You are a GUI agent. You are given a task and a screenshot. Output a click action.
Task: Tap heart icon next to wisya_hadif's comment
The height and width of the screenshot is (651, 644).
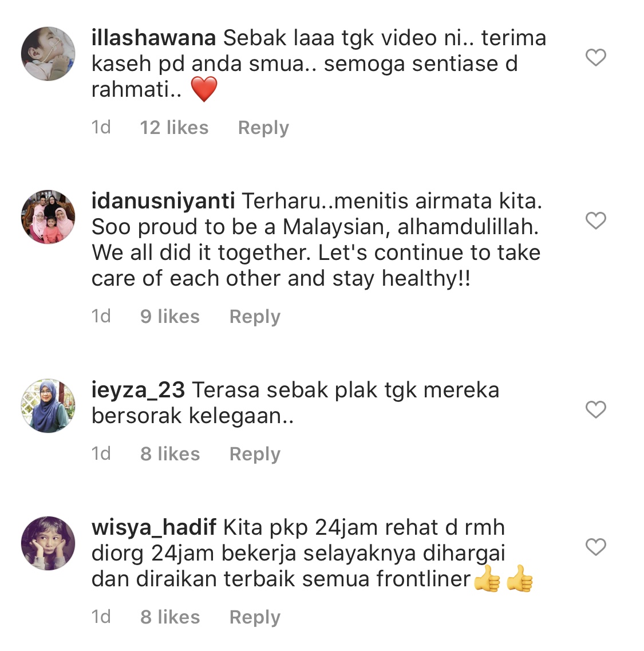pos(596,546)
